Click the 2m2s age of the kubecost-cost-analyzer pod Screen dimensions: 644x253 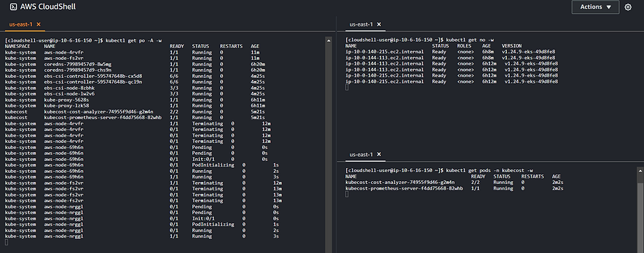tap(558, 182)
